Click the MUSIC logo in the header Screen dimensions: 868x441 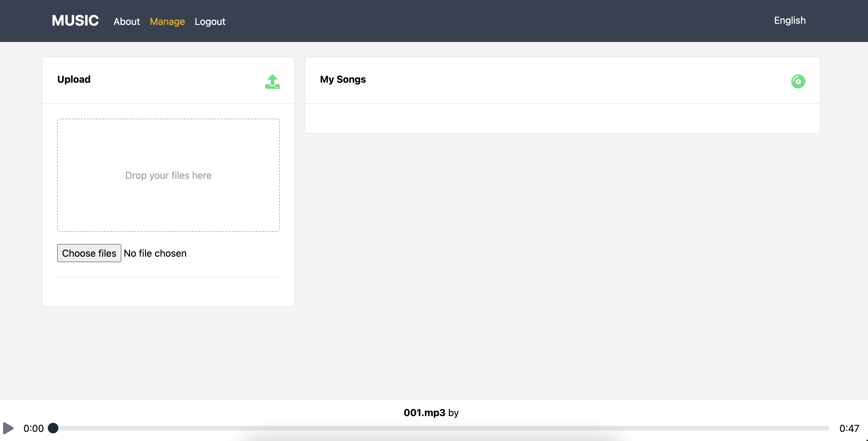click(75, 21)
